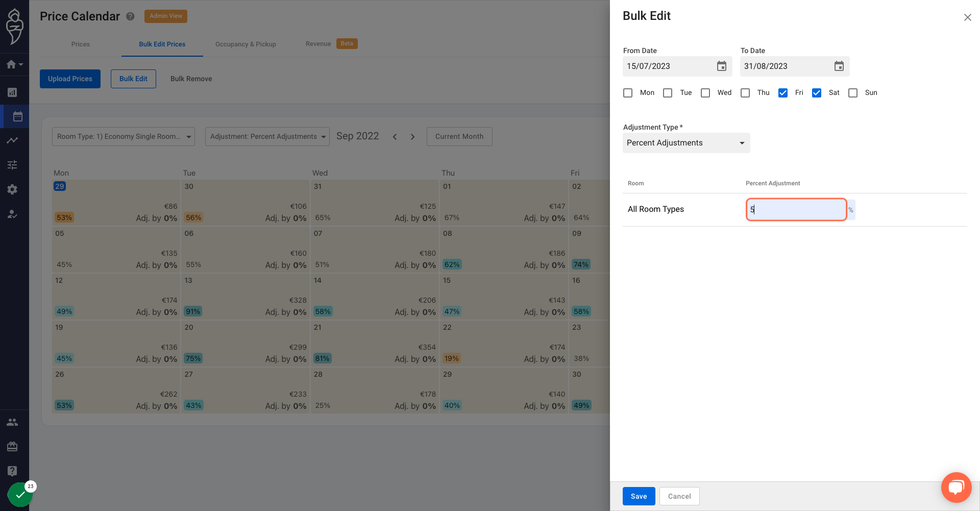The image size is (980, 511).
Task: Check the Sun checkbox
Action: click(x=853, y=93)
